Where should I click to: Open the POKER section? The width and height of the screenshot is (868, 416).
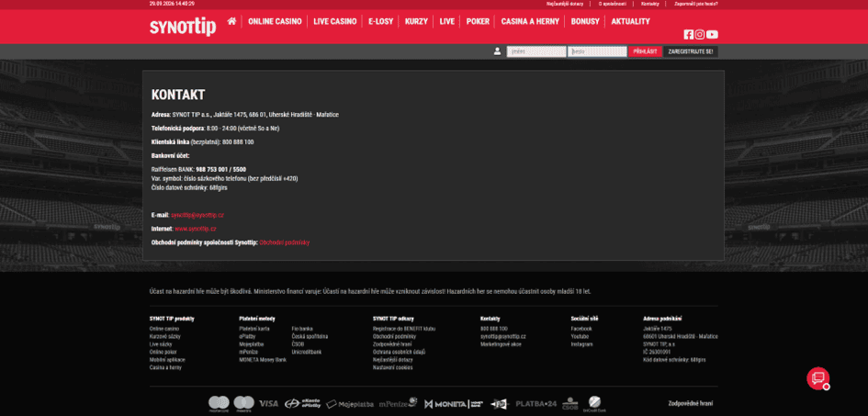tap(478, 21)
